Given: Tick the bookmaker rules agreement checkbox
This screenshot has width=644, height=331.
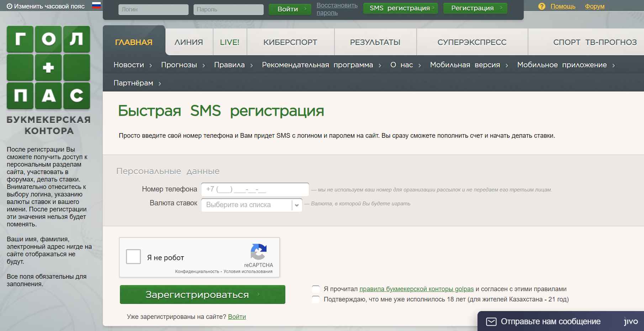Looking at the screenshot, I should (316, 289).
